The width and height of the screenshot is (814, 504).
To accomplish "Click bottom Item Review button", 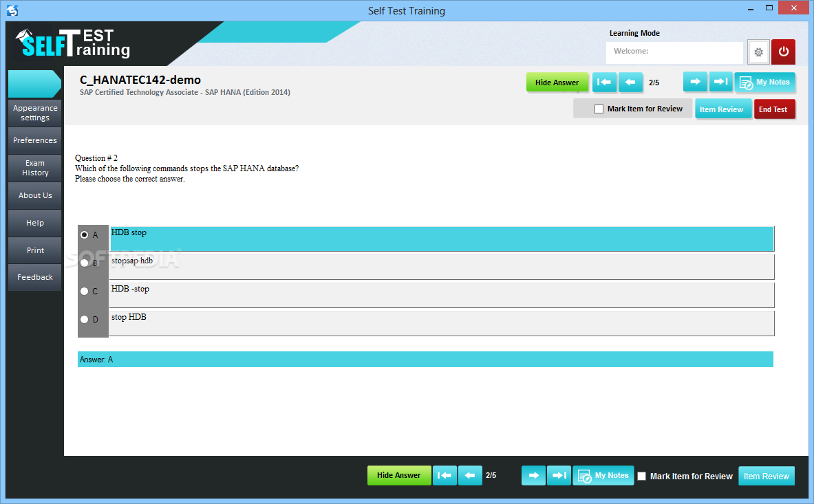I will [767, 476].
